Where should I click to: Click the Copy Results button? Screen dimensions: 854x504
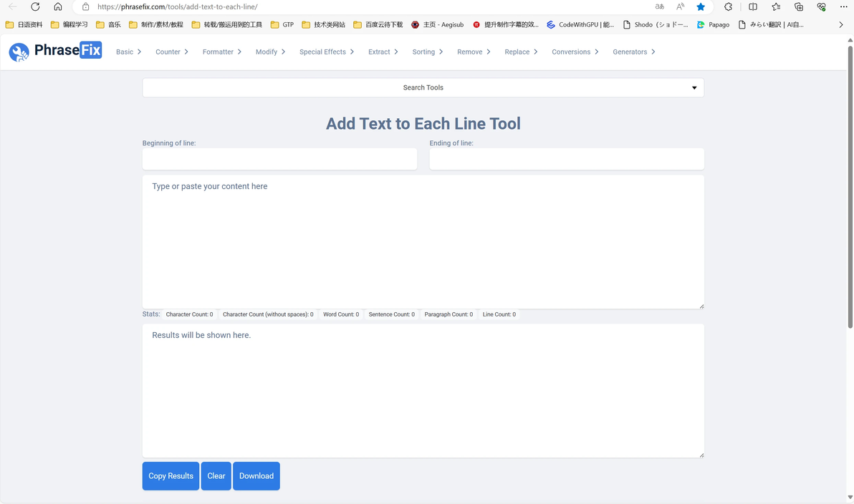(171, 475)
